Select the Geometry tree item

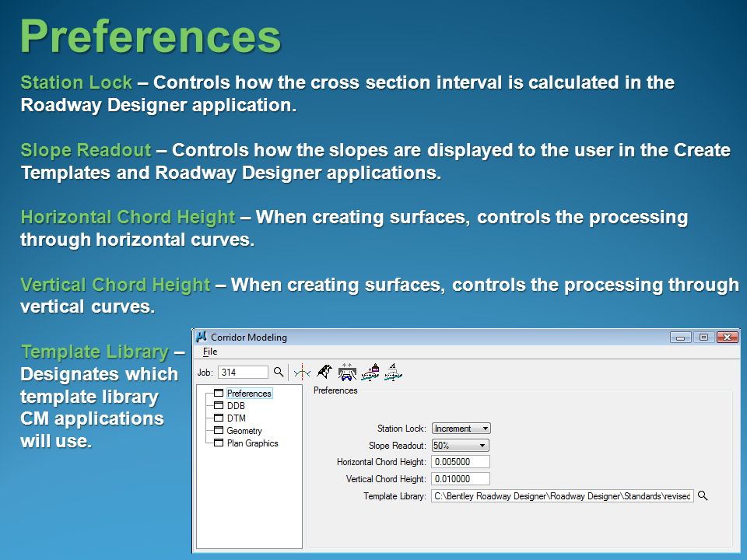[244, 430]
